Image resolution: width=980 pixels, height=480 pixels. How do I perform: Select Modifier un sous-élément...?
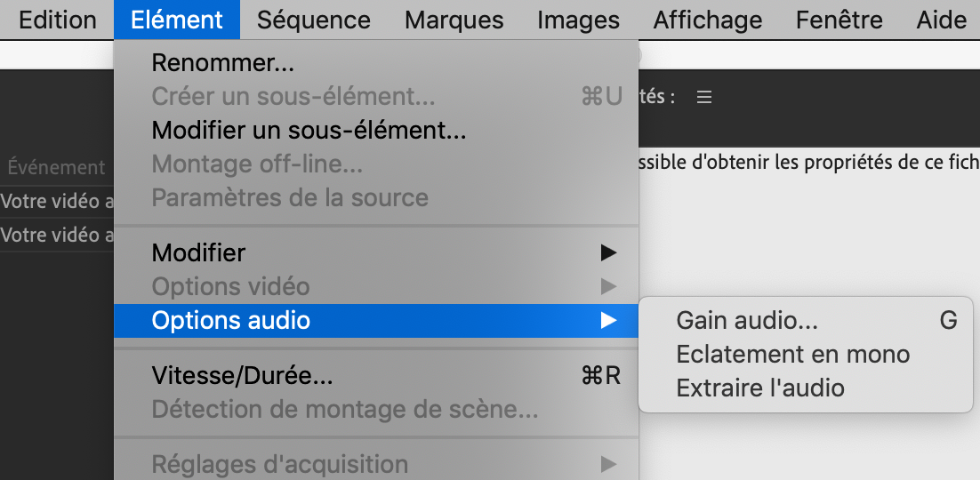click(x=309, y=131)
